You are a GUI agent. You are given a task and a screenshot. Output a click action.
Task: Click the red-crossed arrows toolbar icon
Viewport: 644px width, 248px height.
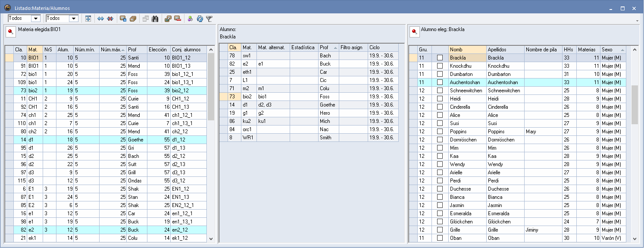point(110,19)
